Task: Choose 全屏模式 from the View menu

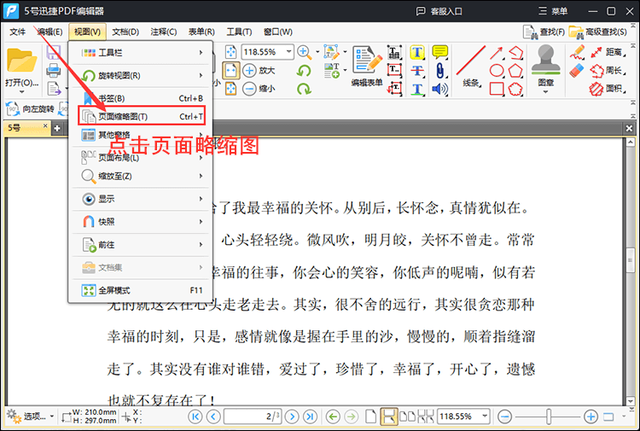Action: 141,290
